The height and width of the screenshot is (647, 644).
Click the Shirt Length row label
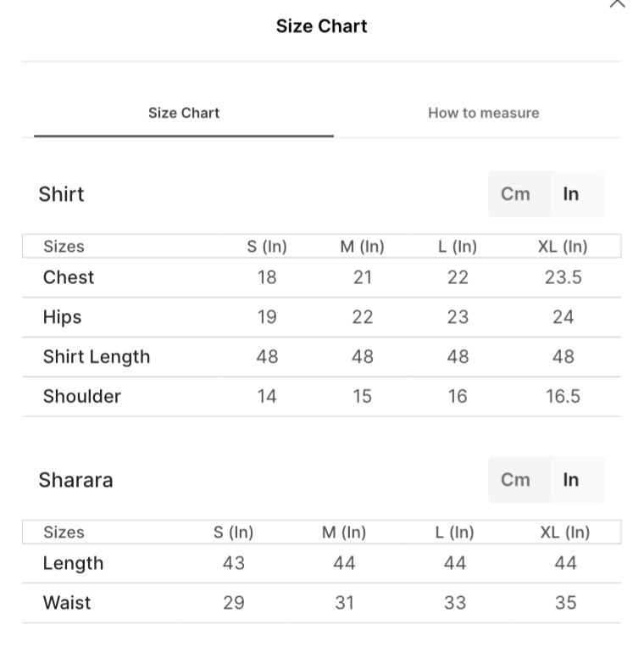click(x=97, y=357)
